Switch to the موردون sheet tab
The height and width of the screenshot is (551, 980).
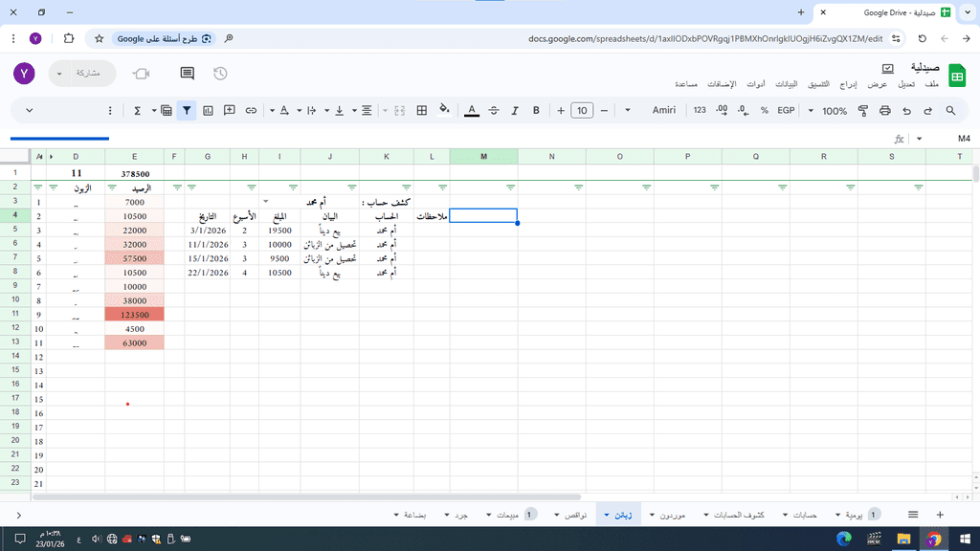[667, 515]
